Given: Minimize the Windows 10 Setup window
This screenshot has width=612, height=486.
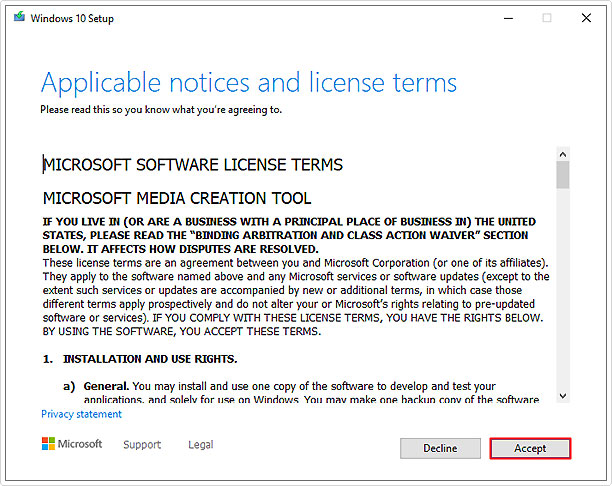Looking at the screenshot, I should click(508, 18).
